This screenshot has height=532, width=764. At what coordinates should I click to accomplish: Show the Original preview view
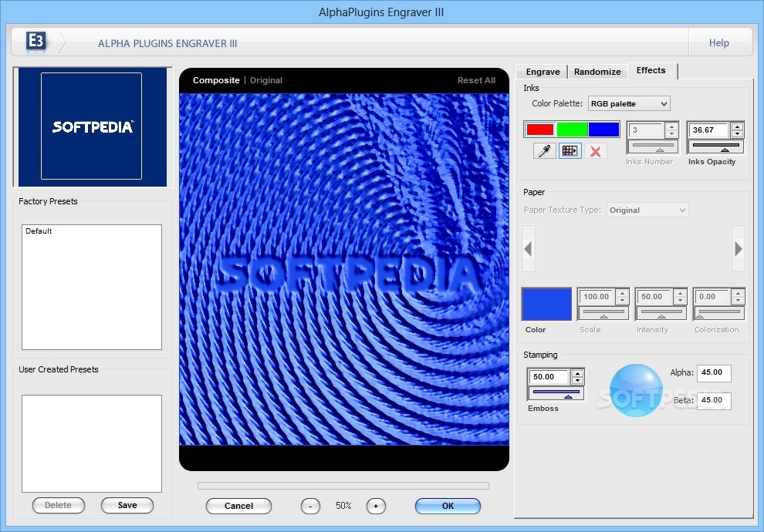(x=266, y=80)
